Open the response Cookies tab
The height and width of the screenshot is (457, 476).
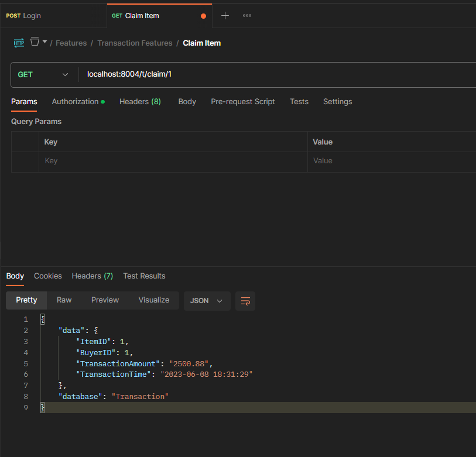click(47, 276)
